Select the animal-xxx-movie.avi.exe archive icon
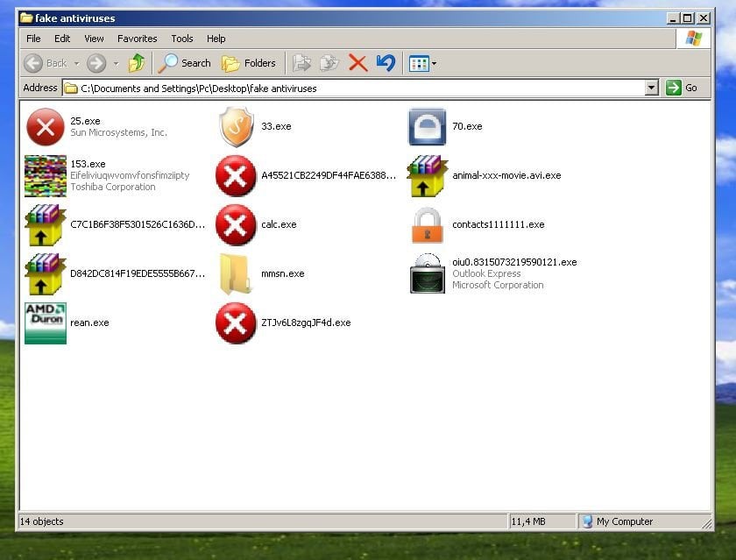Screen dimensions: 736x560 [427, 176]
